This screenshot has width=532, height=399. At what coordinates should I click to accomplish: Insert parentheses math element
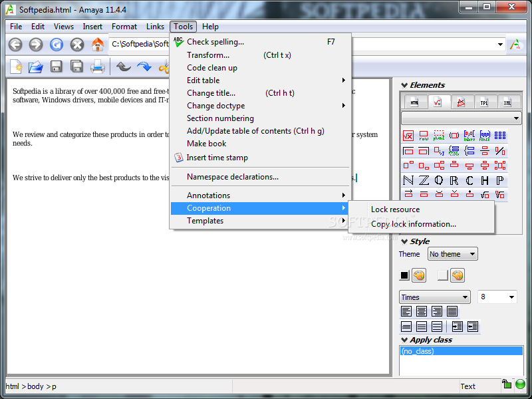click(454, 136)
